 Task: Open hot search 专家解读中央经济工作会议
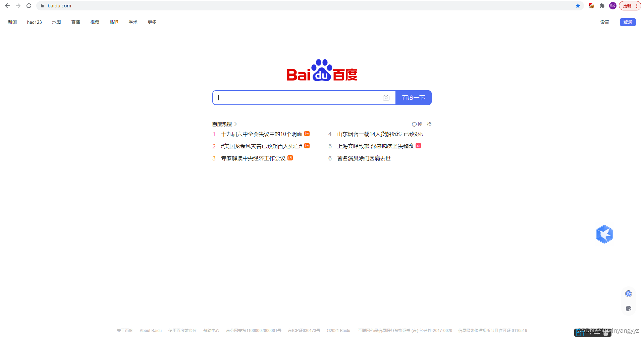(253, 158)
